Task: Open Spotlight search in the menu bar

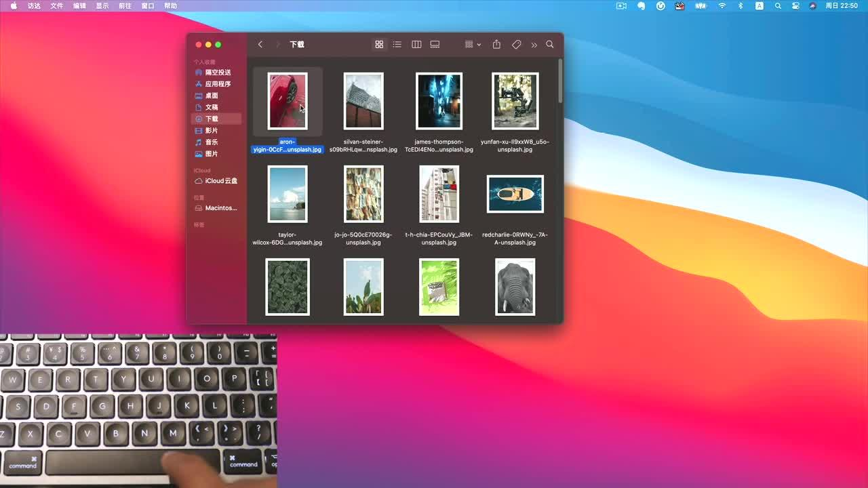Action: 778,5
